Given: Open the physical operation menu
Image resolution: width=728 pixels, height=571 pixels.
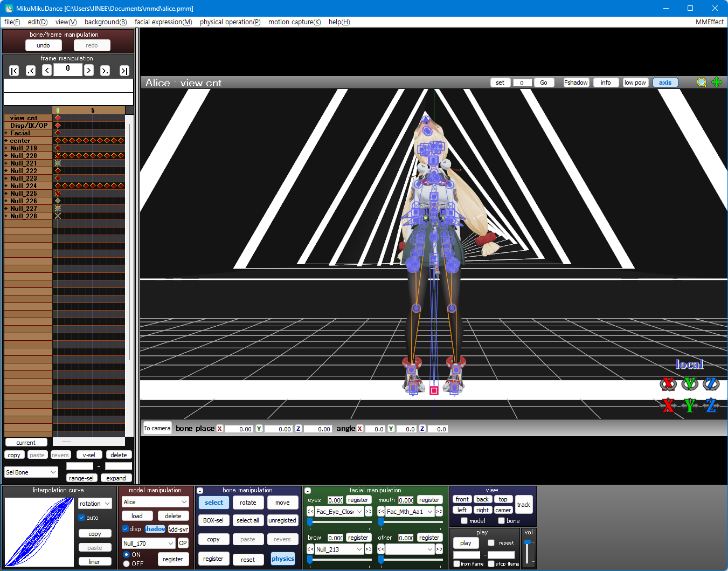Looking at the screenshot, I should 230,22.
